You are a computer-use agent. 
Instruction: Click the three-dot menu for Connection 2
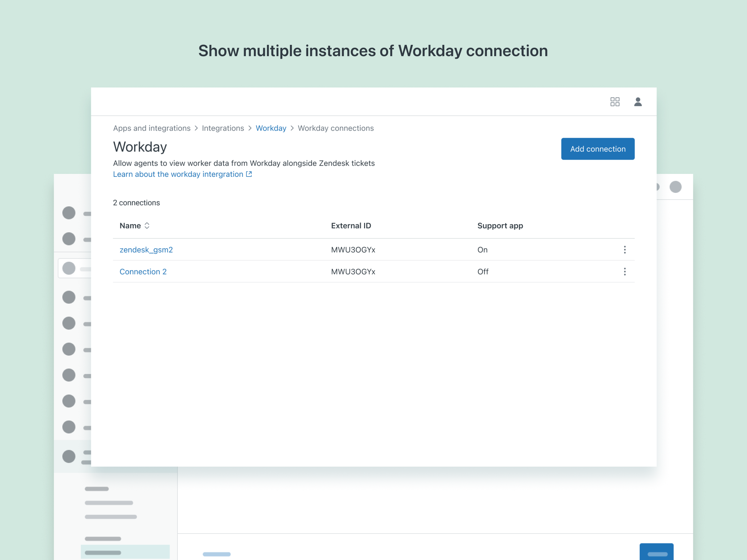click(625, 271)
